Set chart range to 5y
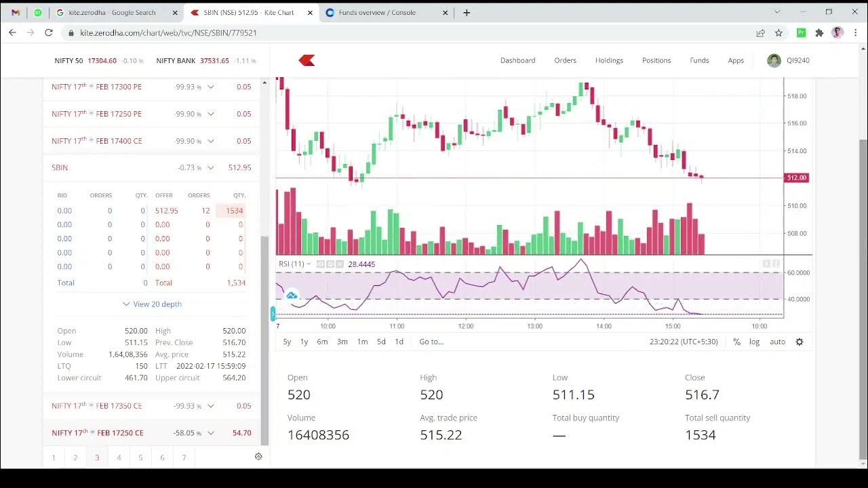Screen dimensions: 868x488 [x=287, y=342]
